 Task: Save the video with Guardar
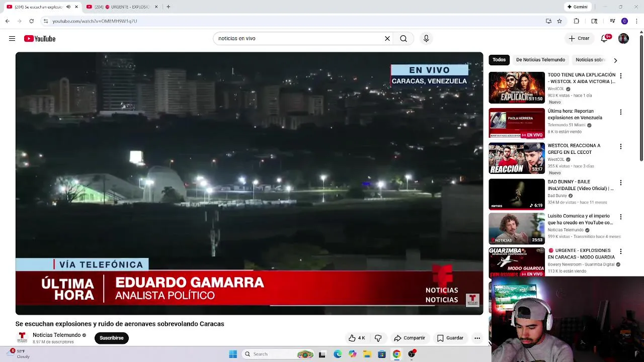(x=450, y=338)
